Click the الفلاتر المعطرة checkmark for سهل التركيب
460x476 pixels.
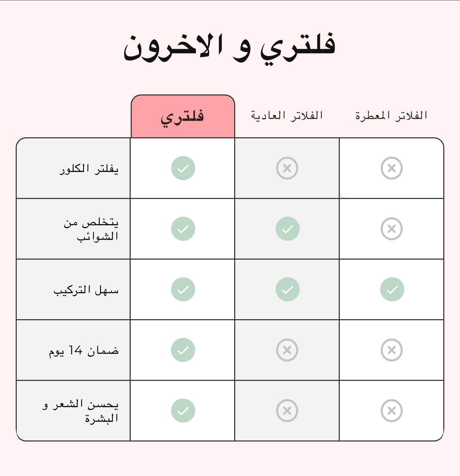(392, 289)
